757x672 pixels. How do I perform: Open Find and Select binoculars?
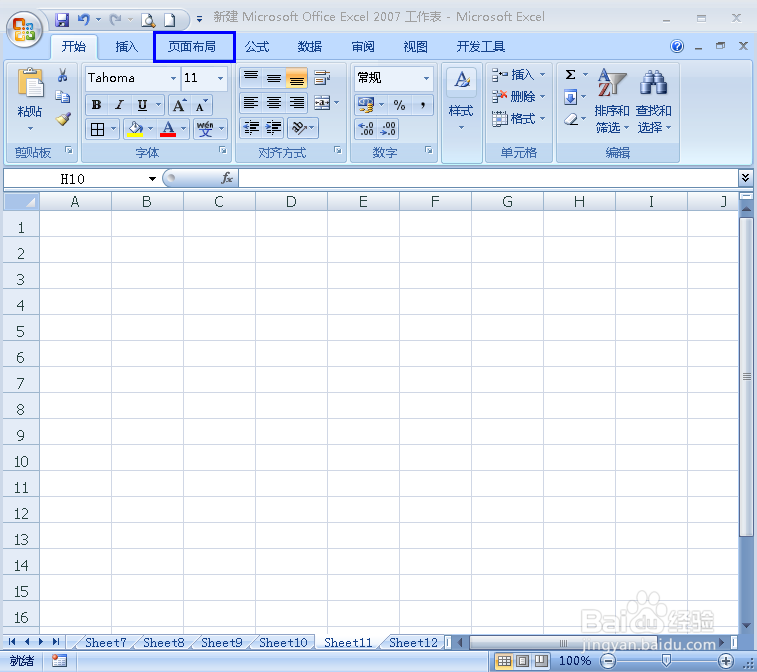tap(653, 82)
